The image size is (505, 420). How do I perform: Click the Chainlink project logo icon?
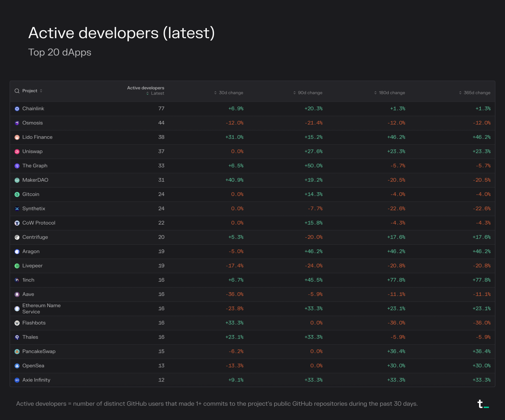(17, 109)
